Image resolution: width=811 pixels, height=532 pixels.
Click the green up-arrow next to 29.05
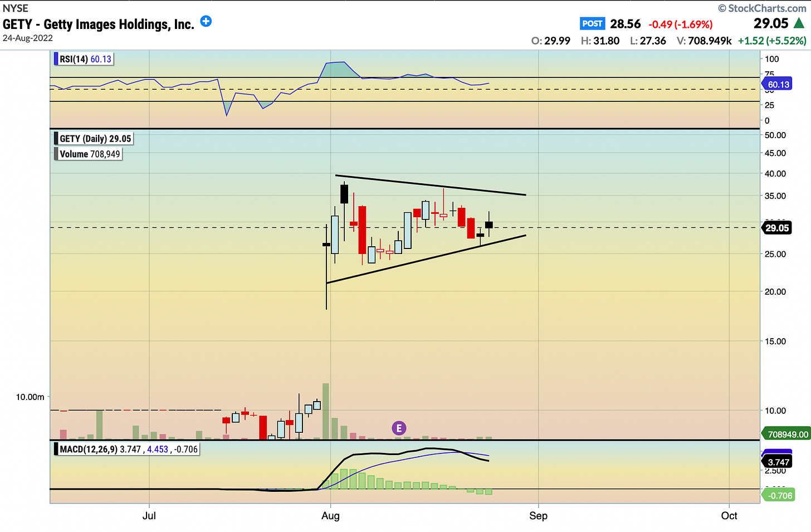coord(799,23)
